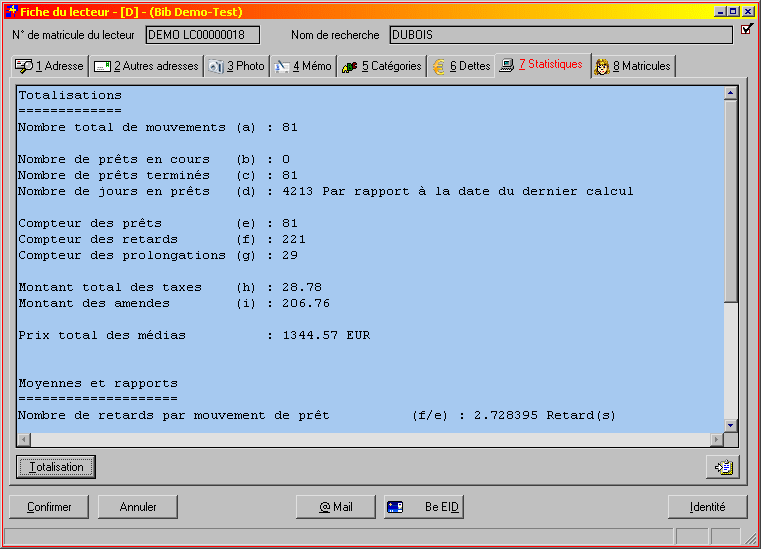
Task: Maximize the Fiche du lecteur window
Action: [x=734, y=11]
